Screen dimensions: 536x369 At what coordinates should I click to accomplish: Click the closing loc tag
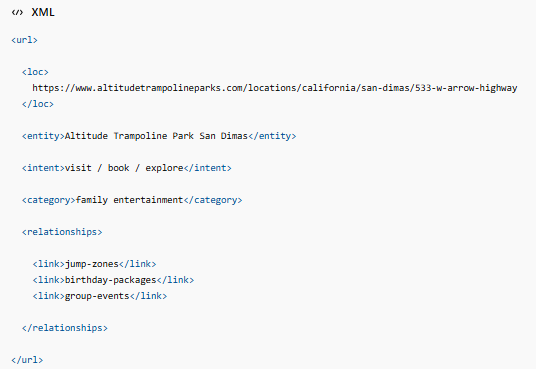(x=38, y=104)
